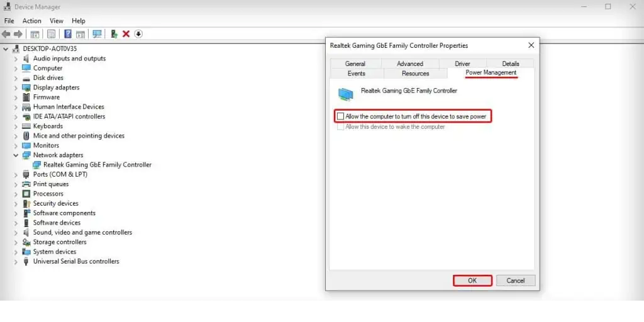Collapse the Network adapters node

[x=16, y=155]
